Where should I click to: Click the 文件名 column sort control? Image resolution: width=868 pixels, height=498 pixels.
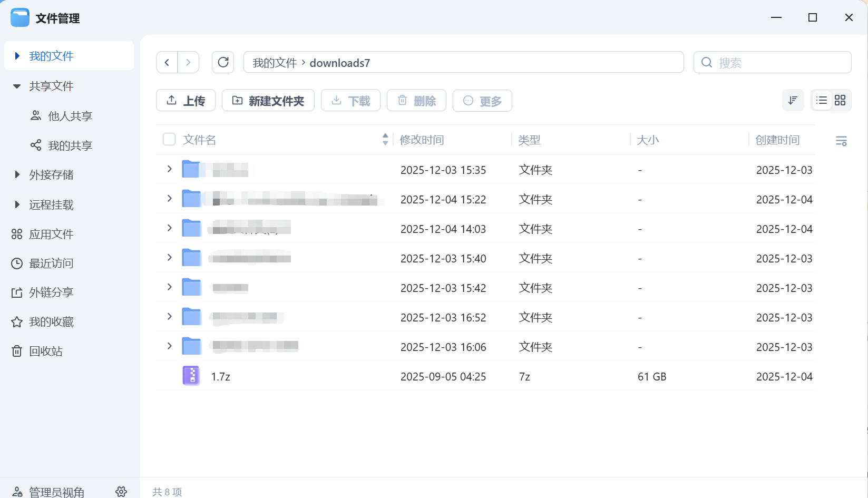coord(385,139)
